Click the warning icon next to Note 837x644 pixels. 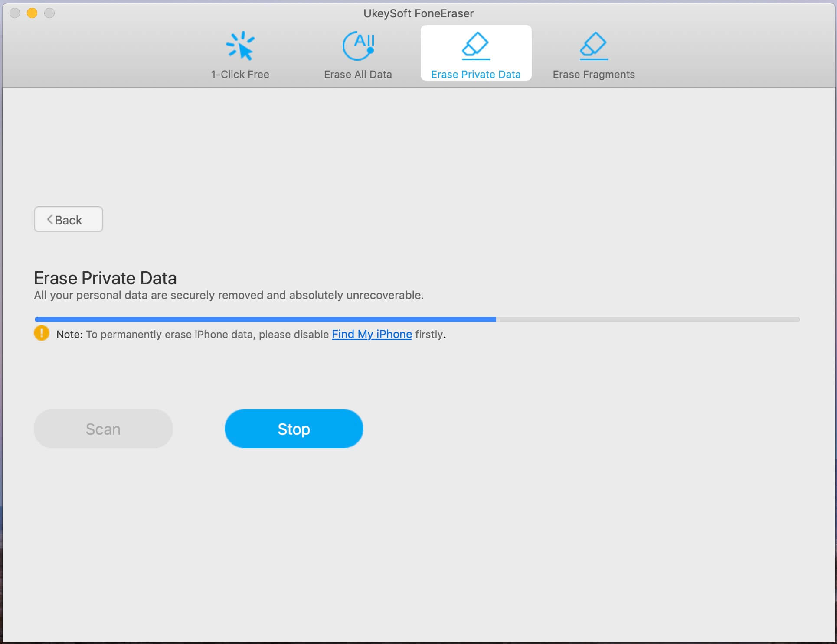coord(41,334)
